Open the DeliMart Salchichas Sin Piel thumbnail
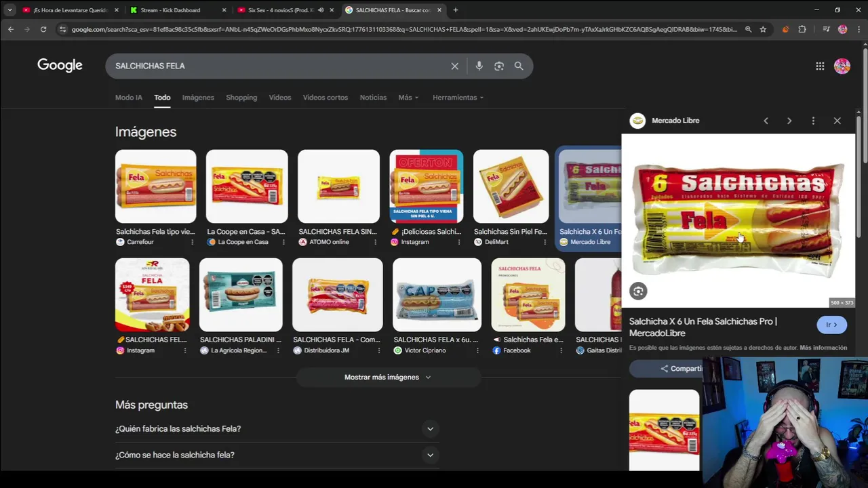Viewport: 868px width, 488px height. 511,186
